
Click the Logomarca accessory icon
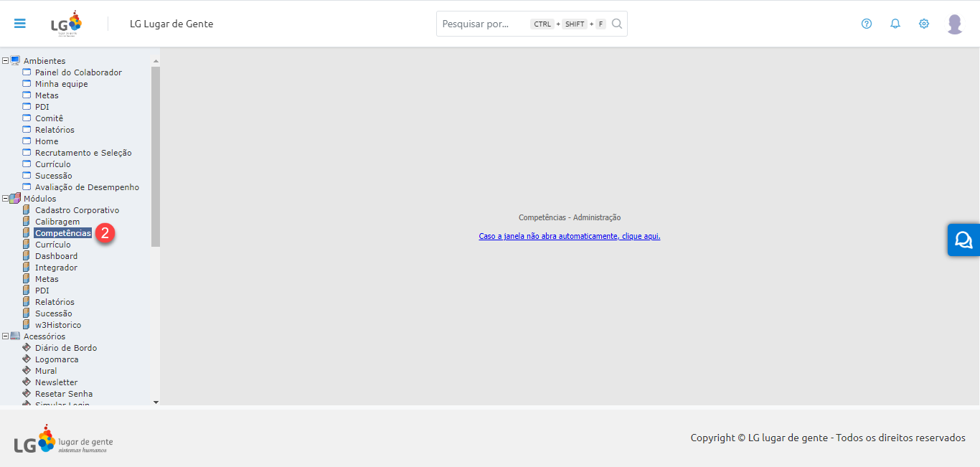27,359
